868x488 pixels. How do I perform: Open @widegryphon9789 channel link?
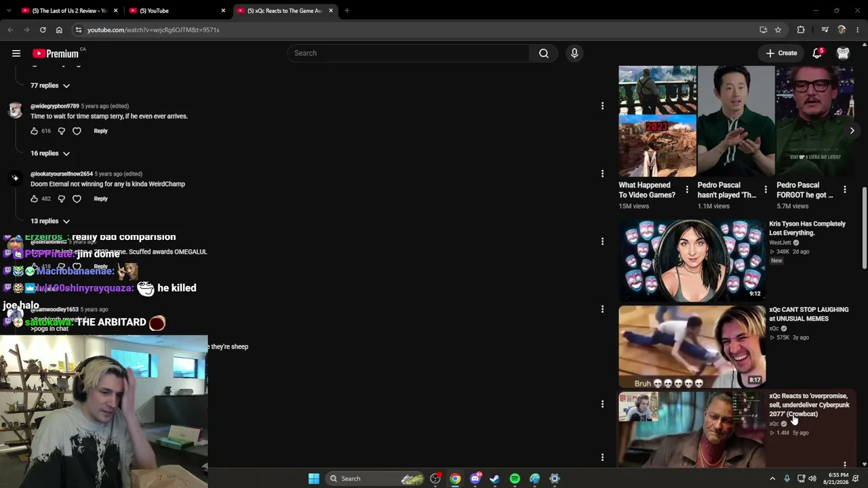coord(55,106)
